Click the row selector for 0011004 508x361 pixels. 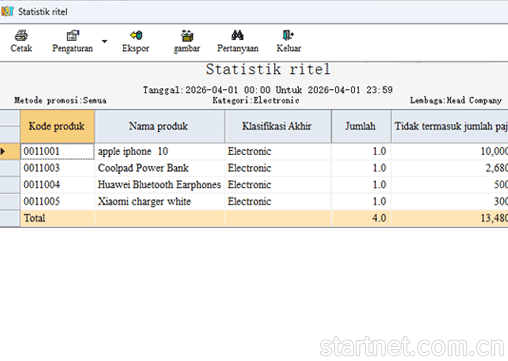tap(10, 185)
